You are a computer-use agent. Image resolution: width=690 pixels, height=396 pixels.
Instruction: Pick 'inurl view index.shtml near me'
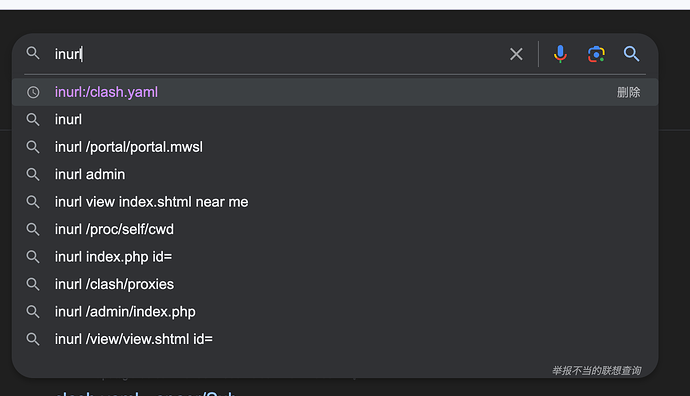point(335,202)
